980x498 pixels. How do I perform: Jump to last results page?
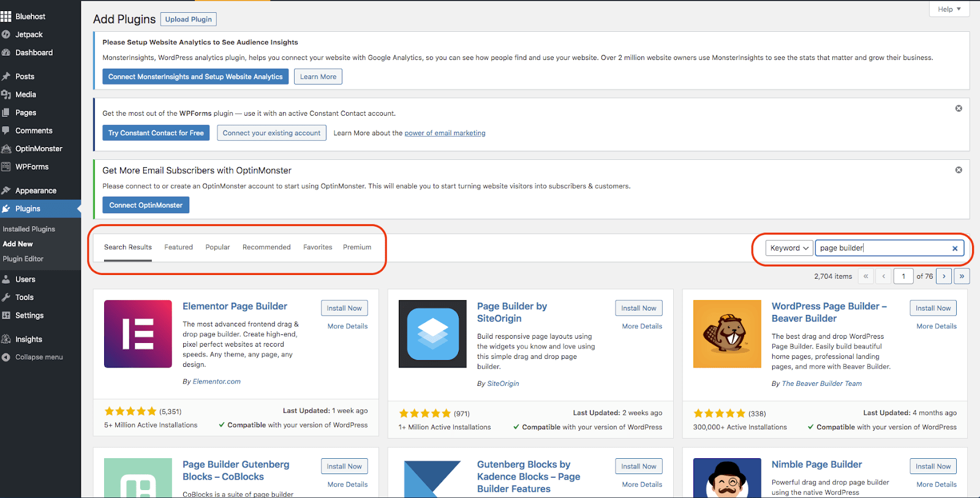click(962, 276)
